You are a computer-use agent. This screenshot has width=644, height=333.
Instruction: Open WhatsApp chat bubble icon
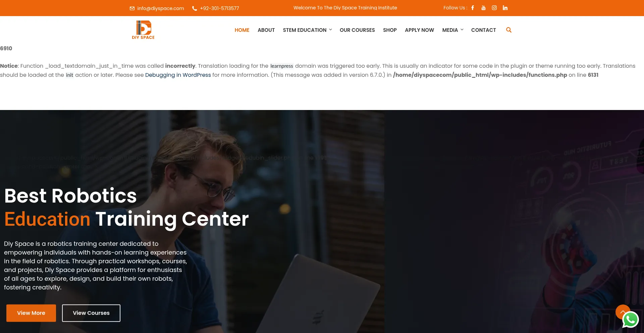[x=631, y=320]
